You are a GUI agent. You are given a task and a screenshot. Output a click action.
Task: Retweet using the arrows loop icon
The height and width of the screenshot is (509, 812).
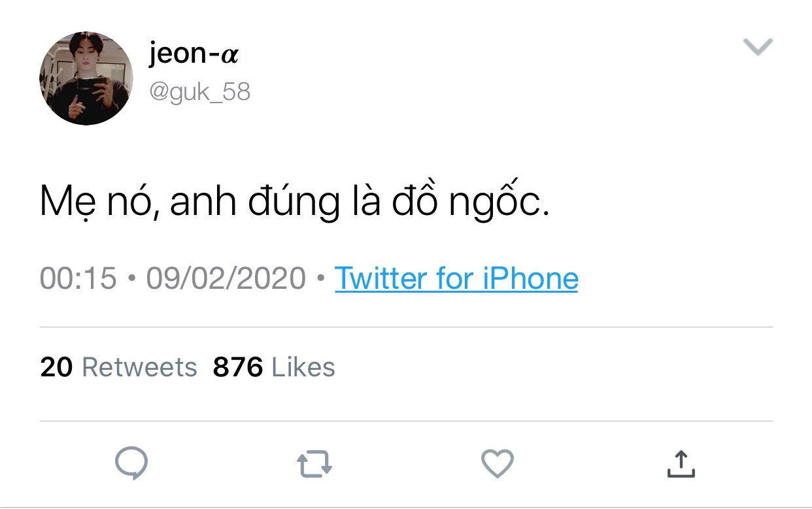[x=314, y=465]
